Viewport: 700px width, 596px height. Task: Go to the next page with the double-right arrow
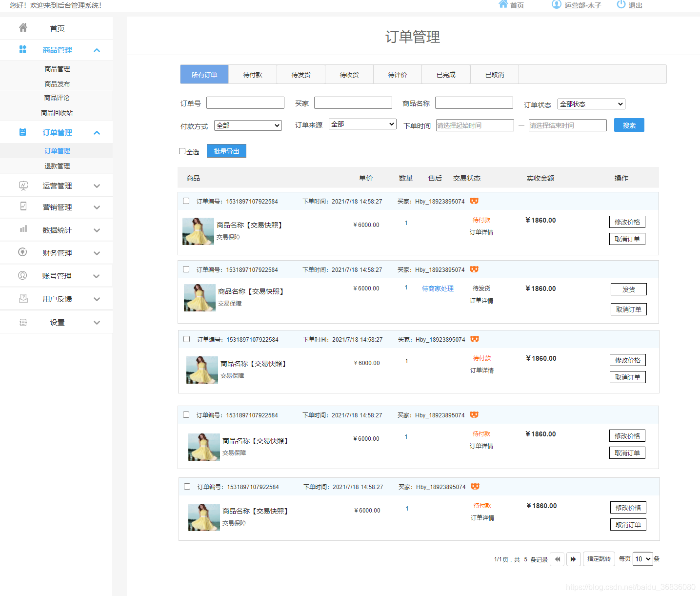pyautogui.click(x=574, y=559)
